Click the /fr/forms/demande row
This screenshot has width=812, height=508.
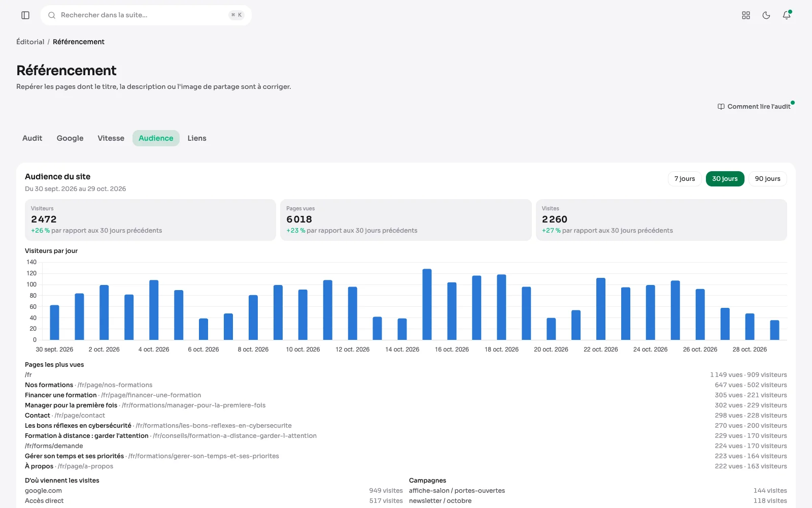[x=406, y=446]
